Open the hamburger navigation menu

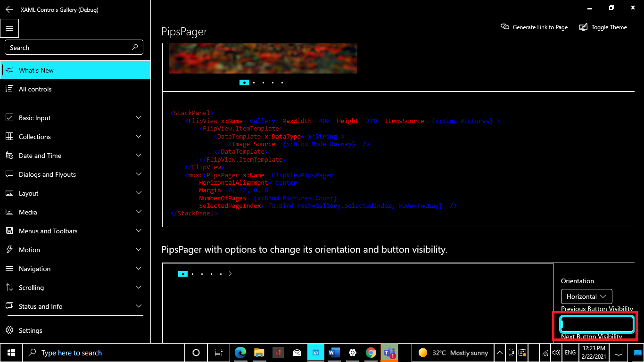[x=9, y=28]
